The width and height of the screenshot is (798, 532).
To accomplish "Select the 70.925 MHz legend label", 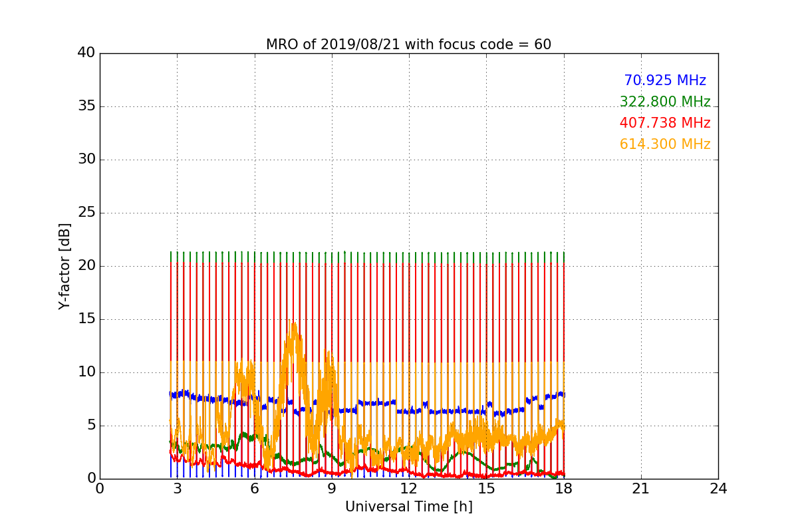I will tap(665, 81).
